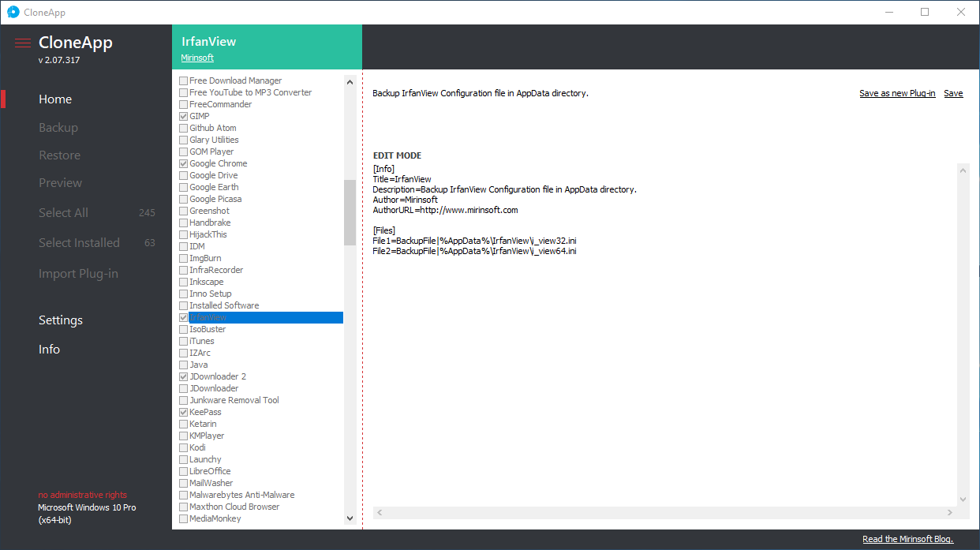
Task: Select Google Earth entry
Action: pyautogui.click(x=214, y=187)
